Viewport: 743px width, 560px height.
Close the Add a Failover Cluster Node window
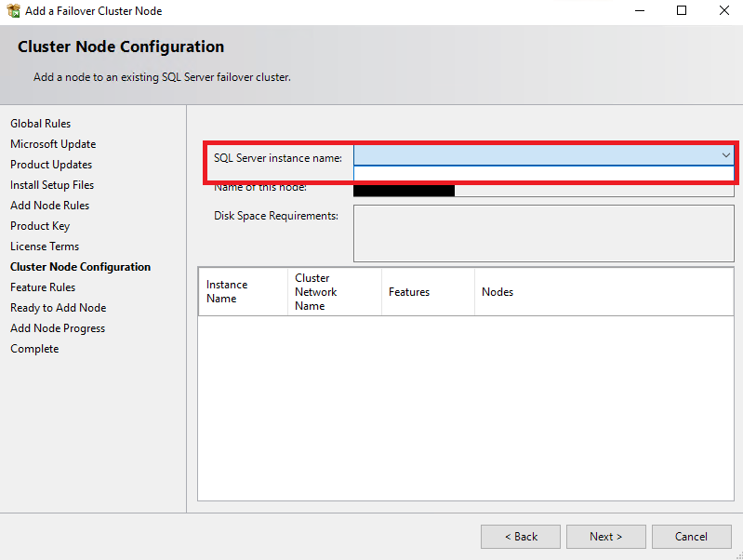[x=724, y=10]
